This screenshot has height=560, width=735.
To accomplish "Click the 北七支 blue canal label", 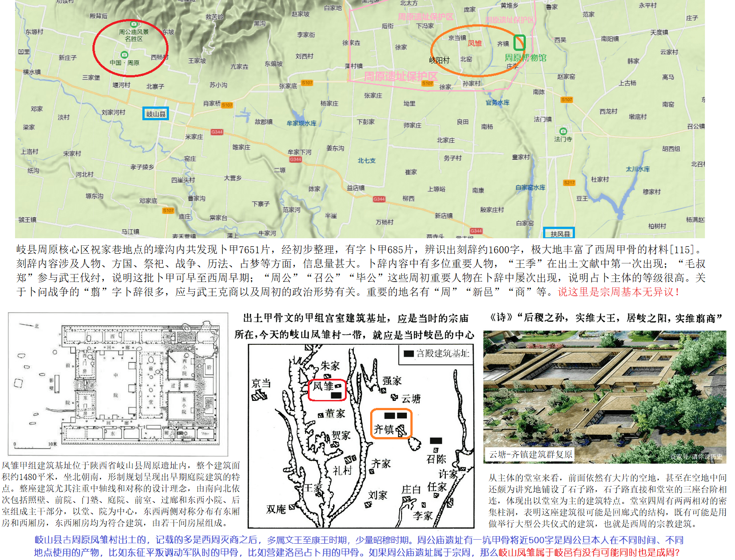I will coord(367,160).
